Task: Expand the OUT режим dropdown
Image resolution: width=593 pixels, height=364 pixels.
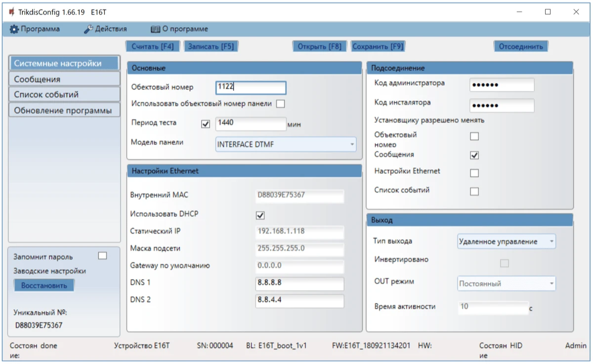Action: click(506, 284)
